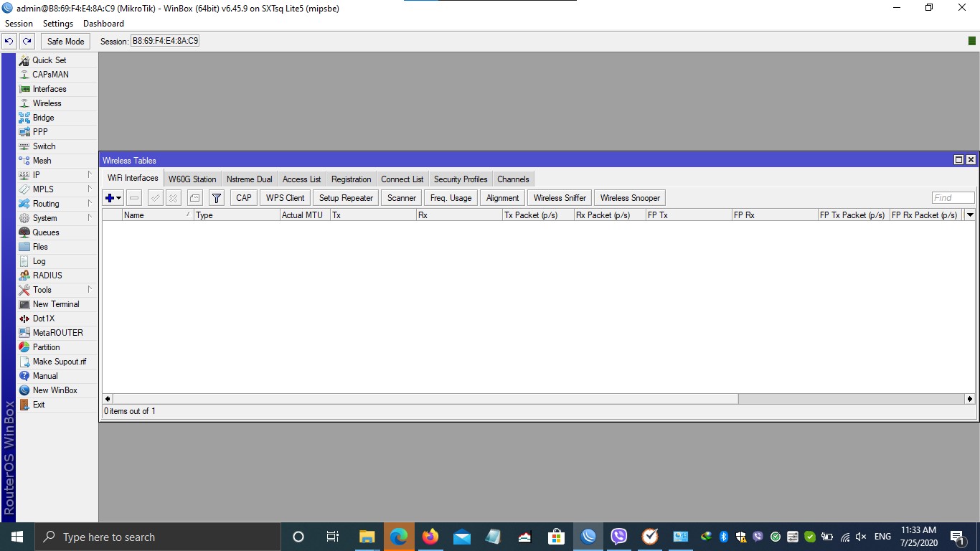Click the comment button in Wireless Tables

pyautogui.click(x=194, y=198)
